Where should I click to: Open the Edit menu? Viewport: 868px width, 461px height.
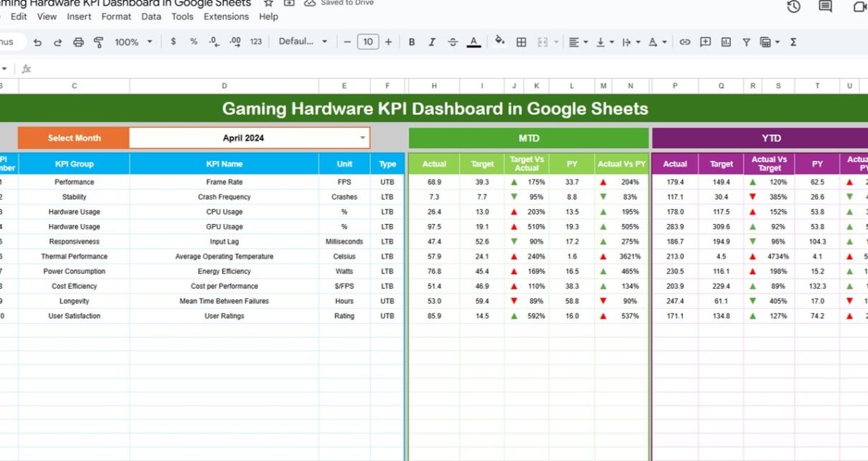tap(19, 17)
